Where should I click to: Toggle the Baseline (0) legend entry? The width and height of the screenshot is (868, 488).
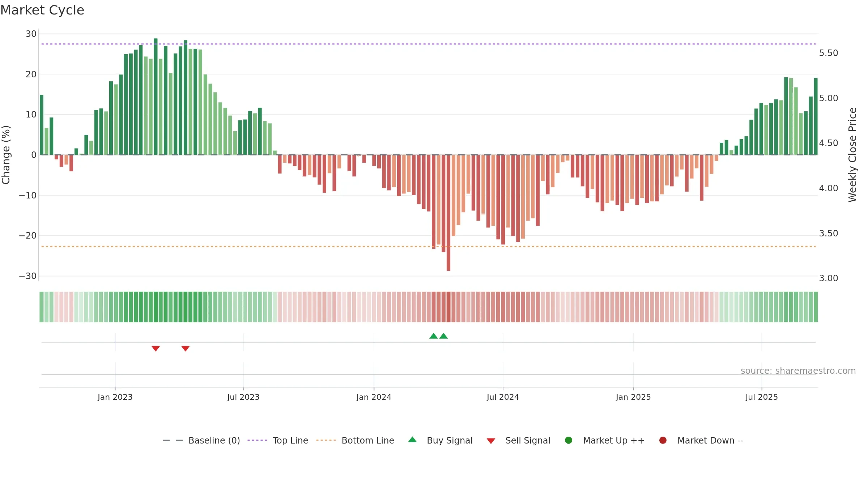click(x=201, y=440)
